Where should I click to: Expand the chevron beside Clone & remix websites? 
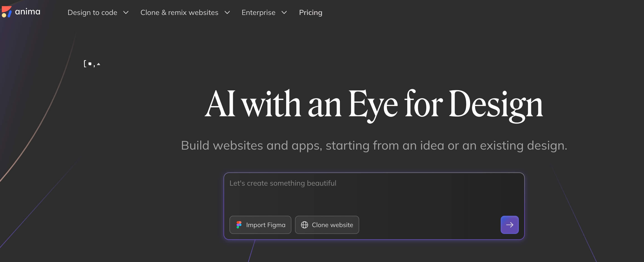pos(227,12)
